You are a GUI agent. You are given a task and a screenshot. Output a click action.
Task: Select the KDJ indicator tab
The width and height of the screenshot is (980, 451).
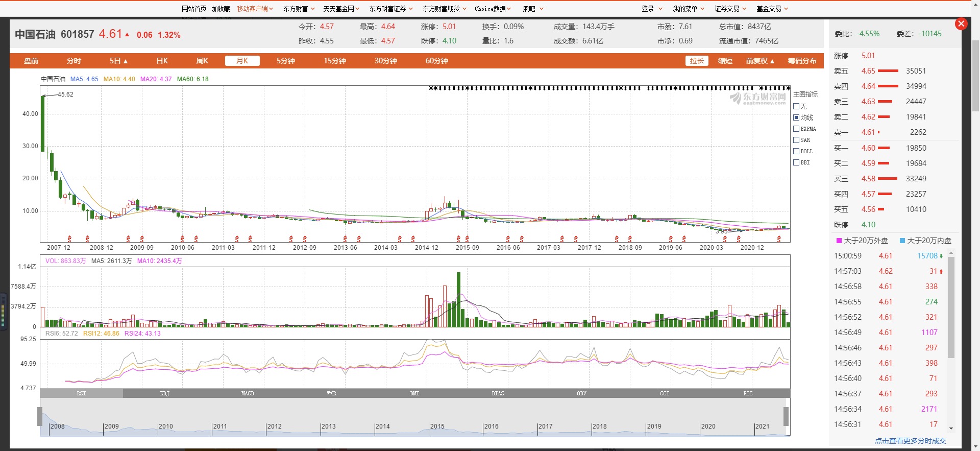pyautogui.click(x=164, y=393)
